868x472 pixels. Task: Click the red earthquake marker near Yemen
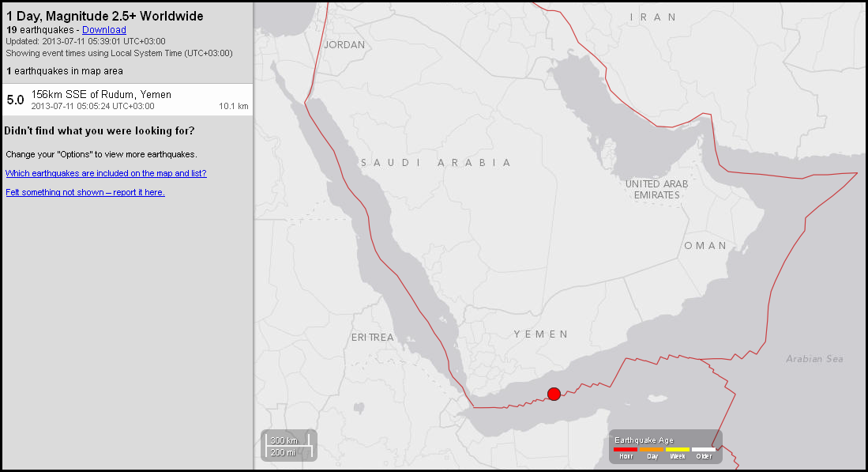(x=554, y=394)
